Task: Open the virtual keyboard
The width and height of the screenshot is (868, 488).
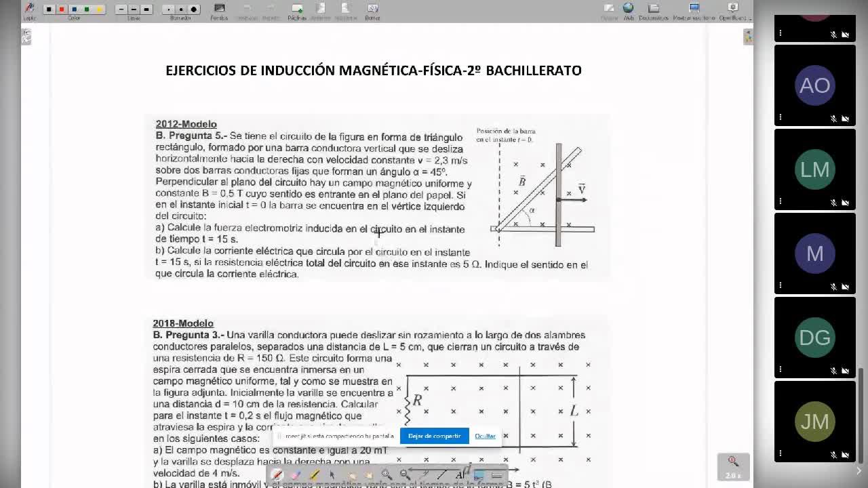Action: (x=496, y=474)
